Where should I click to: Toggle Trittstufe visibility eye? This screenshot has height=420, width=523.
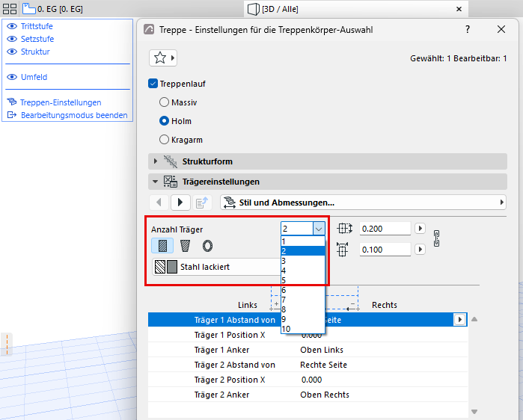[12, 26]
